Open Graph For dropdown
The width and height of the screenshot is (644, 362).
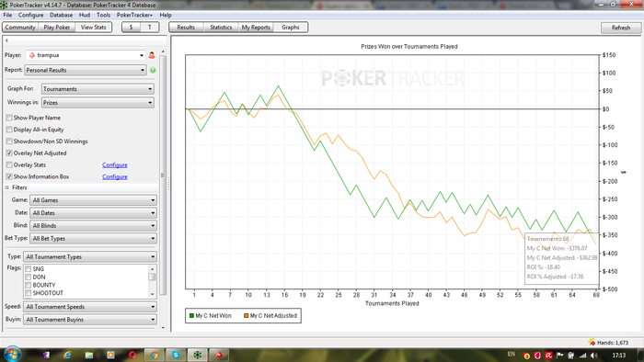98,89
